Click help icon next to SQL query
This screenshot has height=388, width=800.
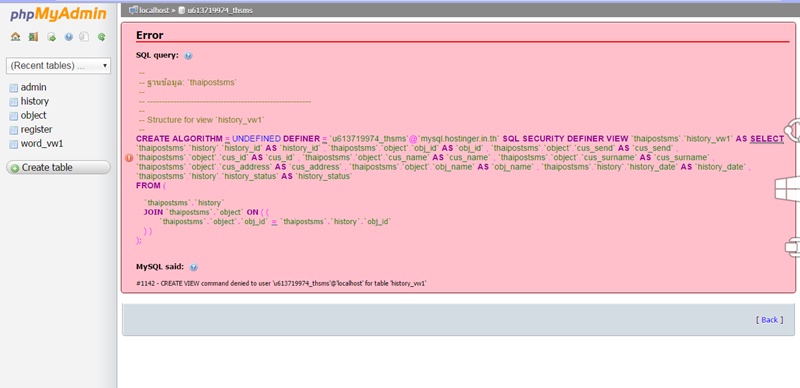[x=188, y=56]
